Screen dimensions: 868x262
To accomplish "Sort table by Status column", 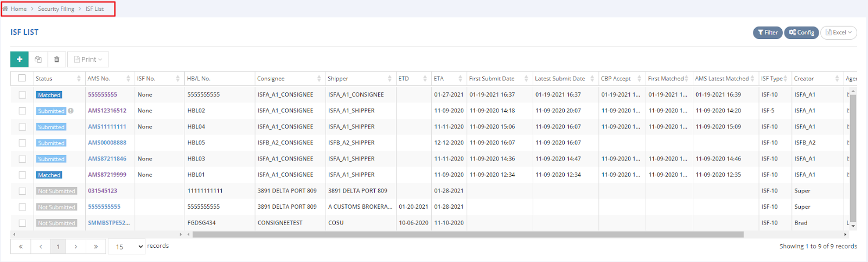I will point(79,79).
